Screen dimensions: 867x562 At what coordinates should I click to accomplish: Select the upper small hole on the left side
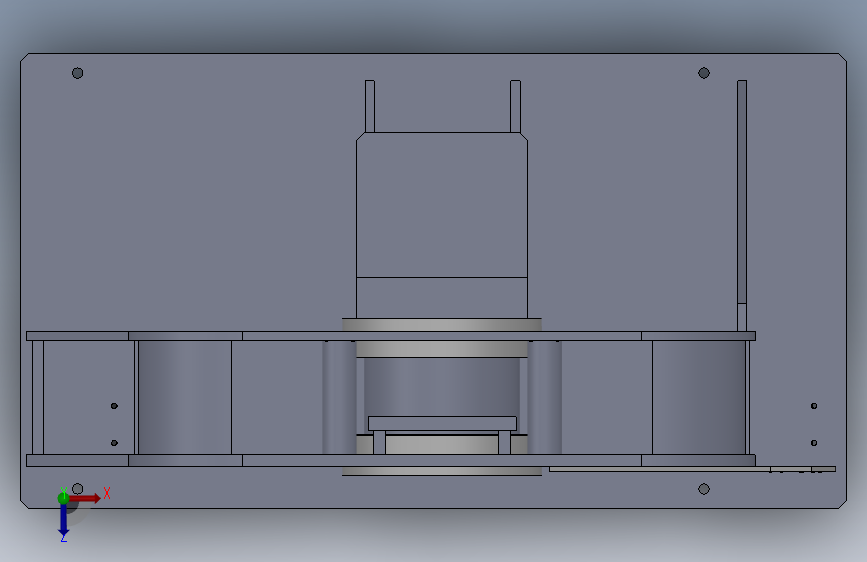[114, 406]
